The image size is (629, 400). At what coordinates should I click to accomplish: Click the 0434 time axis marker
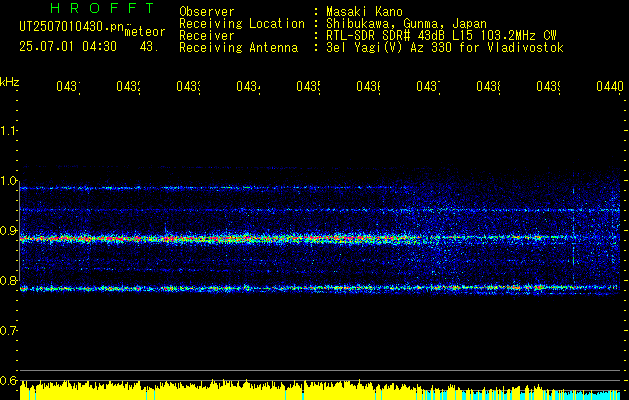tap(248, 86)
